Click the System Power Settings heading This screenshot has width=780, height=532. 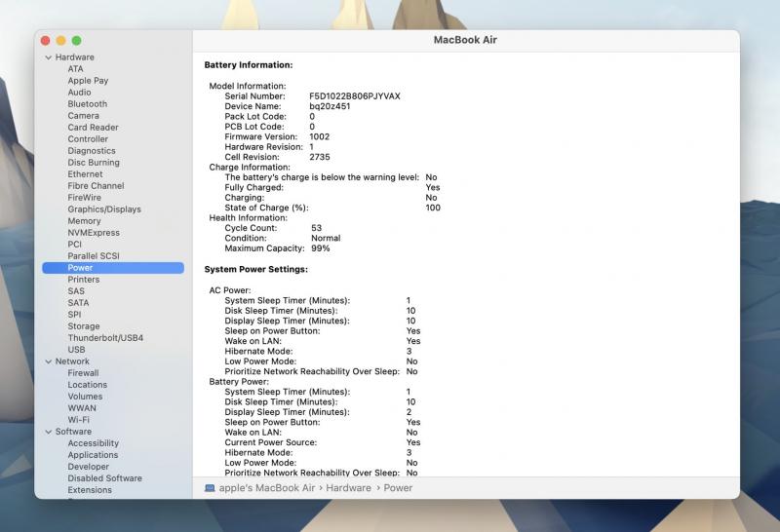pos(255,270)
